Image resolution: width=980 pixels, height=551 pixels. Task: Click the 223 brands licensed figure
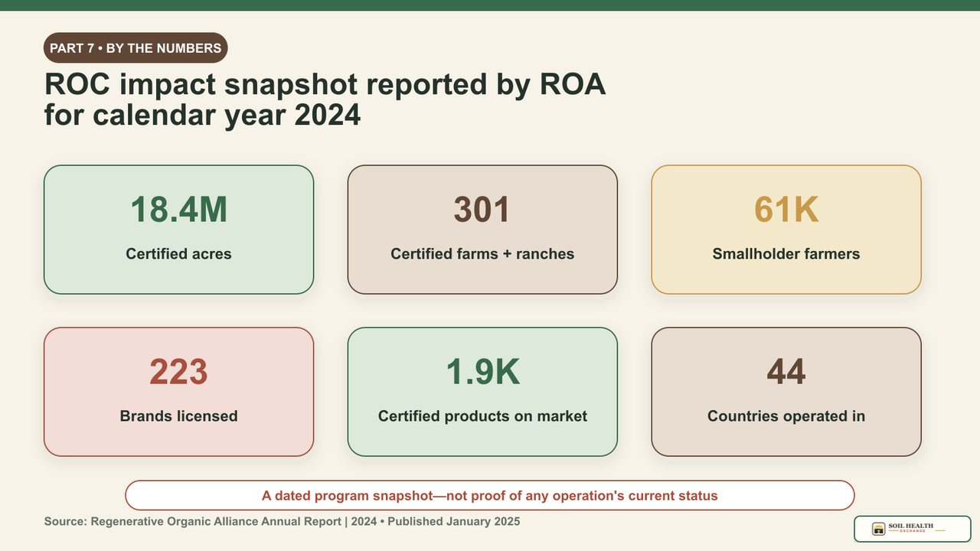click(178, 372)
